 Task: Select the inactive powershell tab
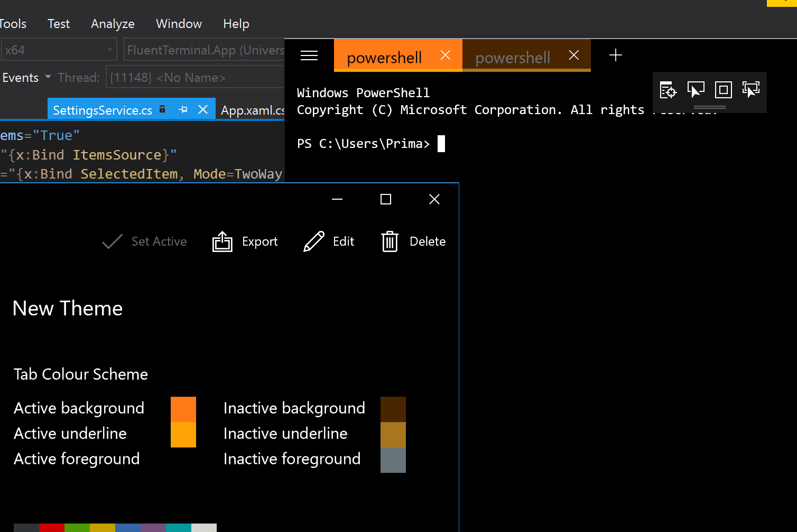513,57
